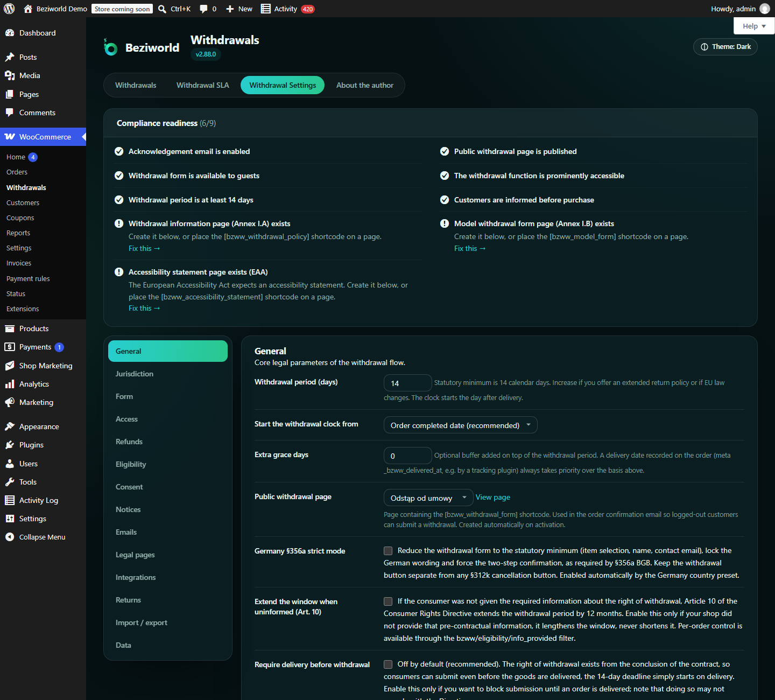The height and width of the screenshot is (700, 775).
Task: Open the About the author tab
Action: [x=365, y=85]
